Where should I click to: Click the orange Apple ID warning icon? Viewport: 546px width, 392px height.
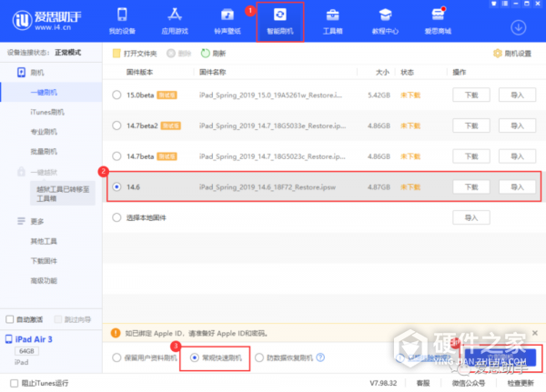tap(116, 333)
